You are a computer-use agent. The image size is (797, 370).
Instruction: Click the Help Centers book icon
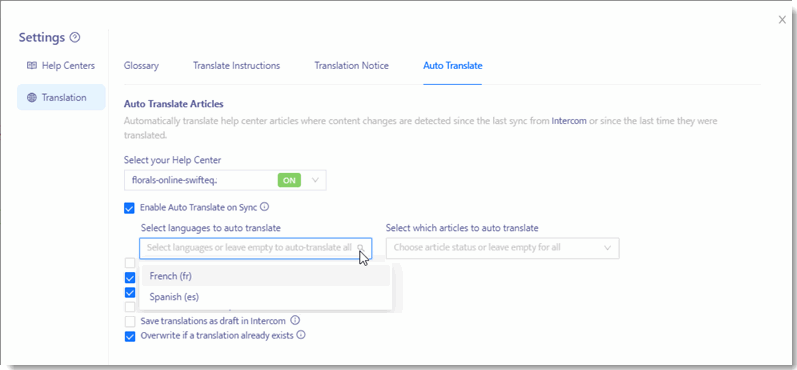point(32,66)
